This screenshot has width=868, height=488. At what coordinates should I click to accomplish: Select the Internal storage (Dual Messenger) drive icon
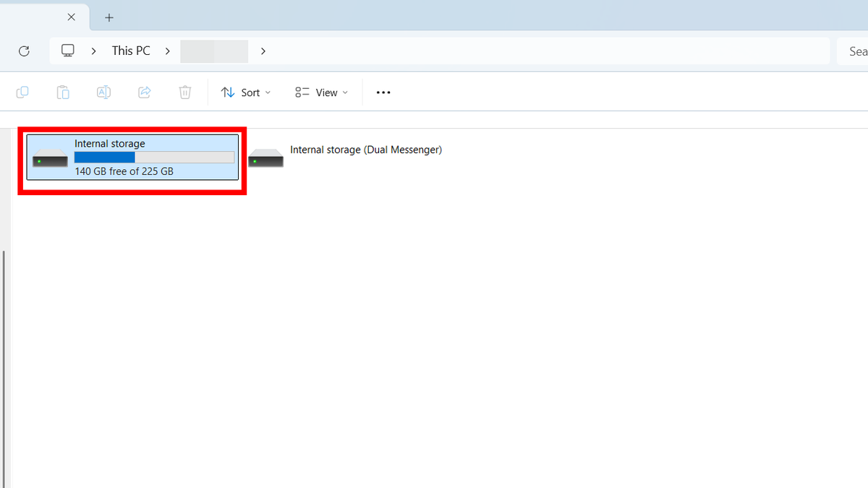point(265,157)
